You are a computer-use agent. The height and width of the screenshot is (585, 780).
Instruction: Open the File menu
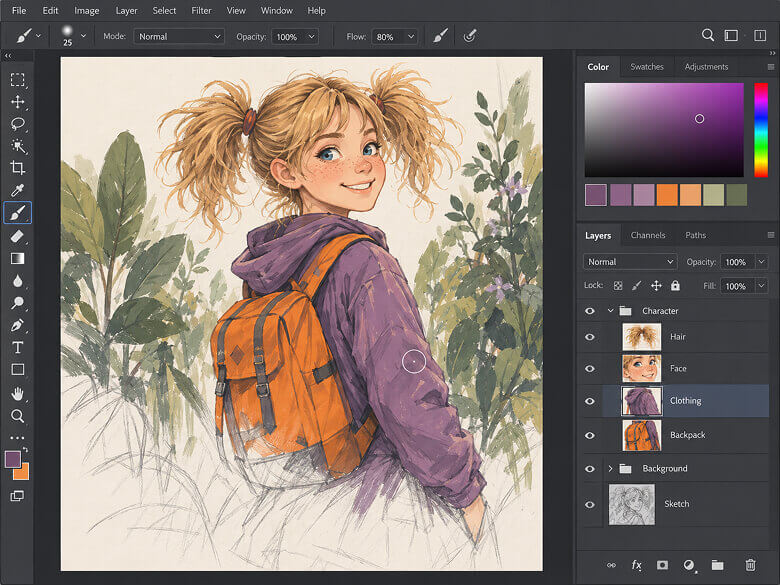(19, 10)
